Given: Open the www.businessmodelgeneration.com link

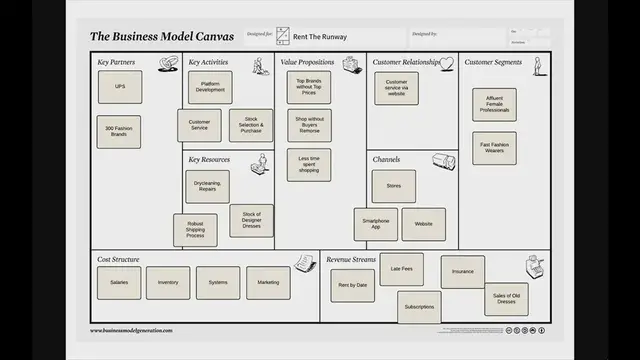Looking at the screenshot, I should pos(131,331).
